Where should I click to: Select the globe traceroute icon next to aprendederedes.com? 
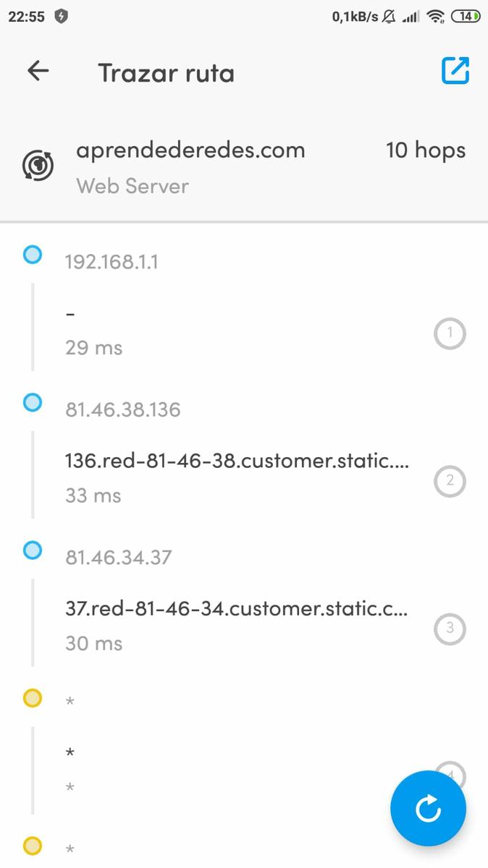coord(36,165)
